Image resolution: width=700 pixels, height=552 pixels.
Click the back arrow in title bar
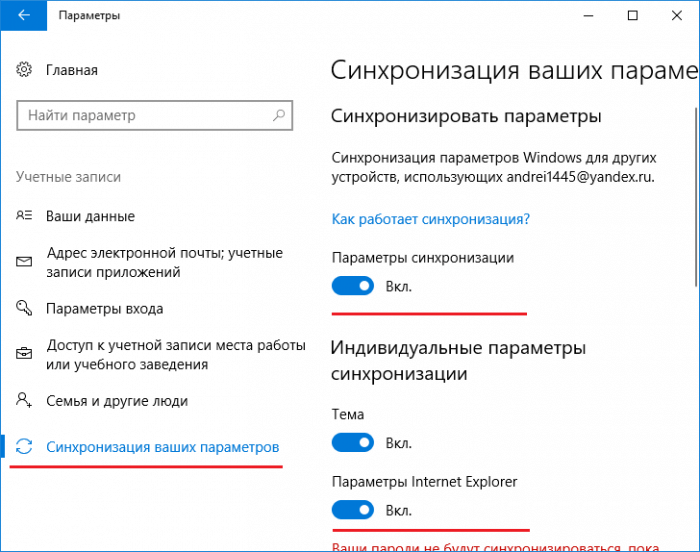pyautogui.click(x=24, y=15)
